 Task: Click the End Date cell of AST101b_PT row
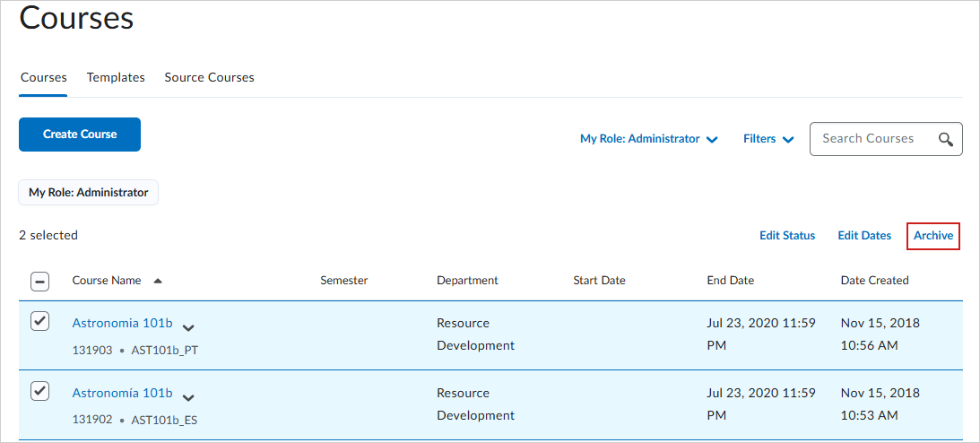(x=760, y=334)
